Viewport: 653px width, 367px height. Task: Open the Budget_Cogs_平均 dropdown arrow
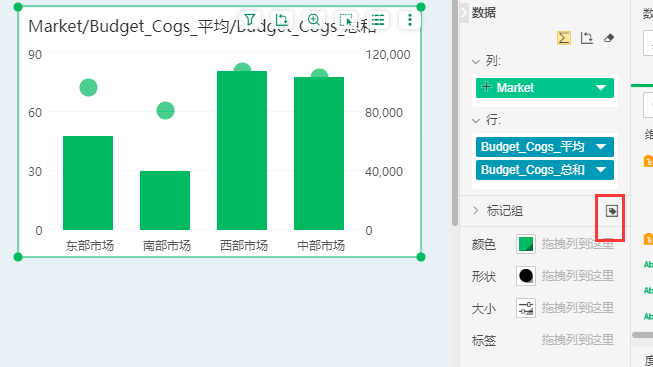pyautogui.click(x=601, y=147)
